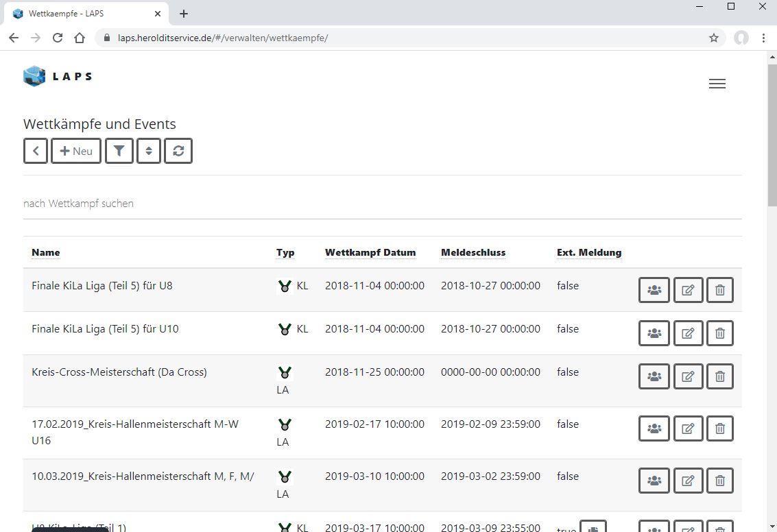Select 'Finale KiLa Liga (Teil 5) für U10' name

(x=105, y=329)
